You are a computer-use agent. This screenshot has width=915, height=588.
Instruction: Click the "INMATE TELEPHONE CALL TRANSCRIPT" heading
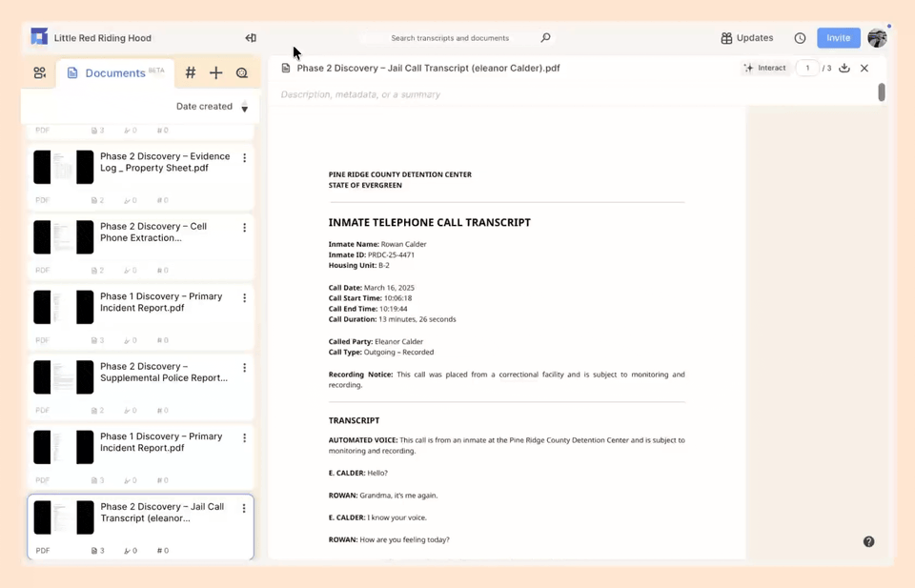coord(430,222)
